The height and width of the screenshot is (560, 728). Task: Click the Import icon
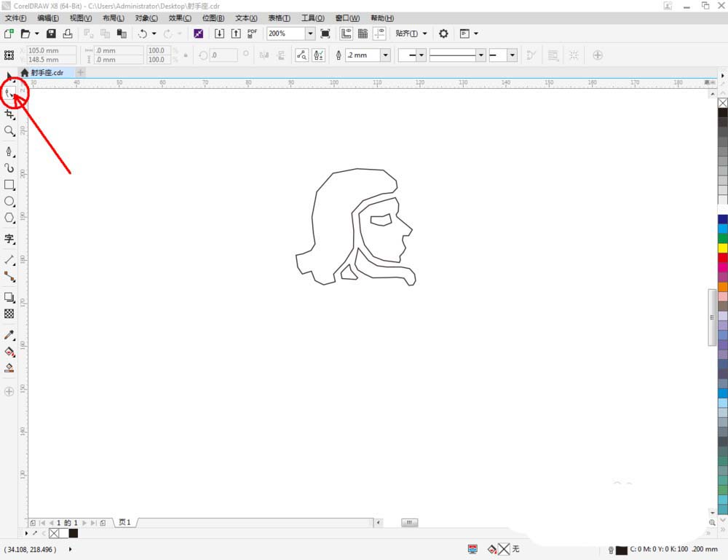click(219, 33)
